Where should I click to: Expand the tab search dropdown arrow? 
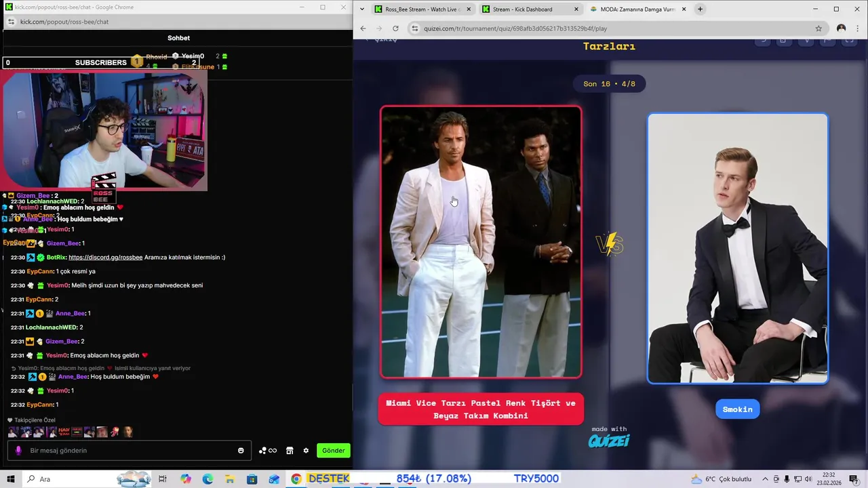coord(362,9)
